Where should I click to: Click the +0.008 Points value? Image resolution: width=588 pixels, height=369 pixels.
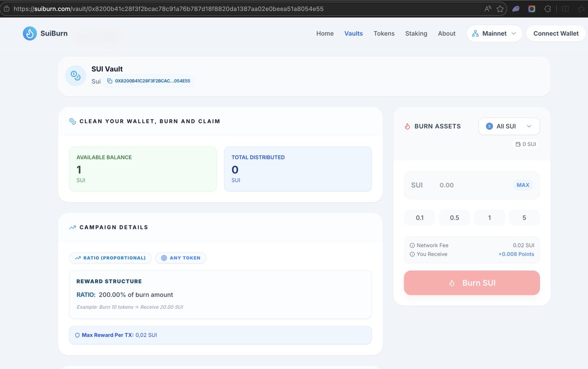[x=516, y=254]
